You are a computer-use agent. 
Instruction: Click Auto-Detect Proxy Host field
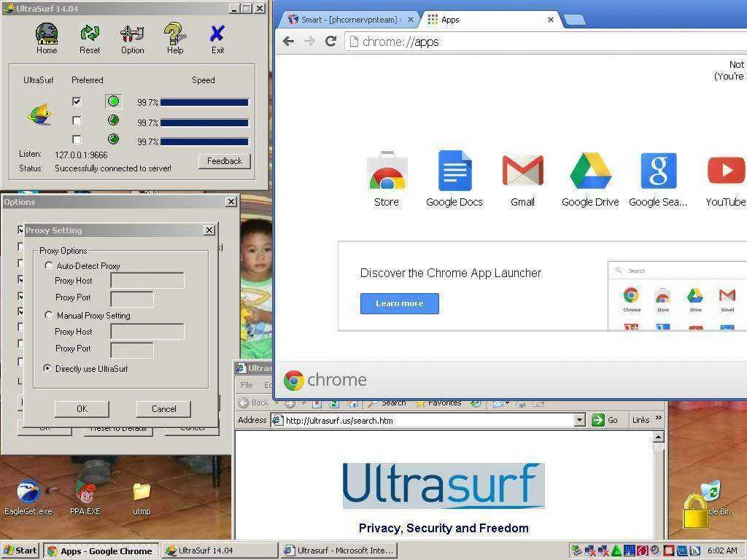coord(147,281)
